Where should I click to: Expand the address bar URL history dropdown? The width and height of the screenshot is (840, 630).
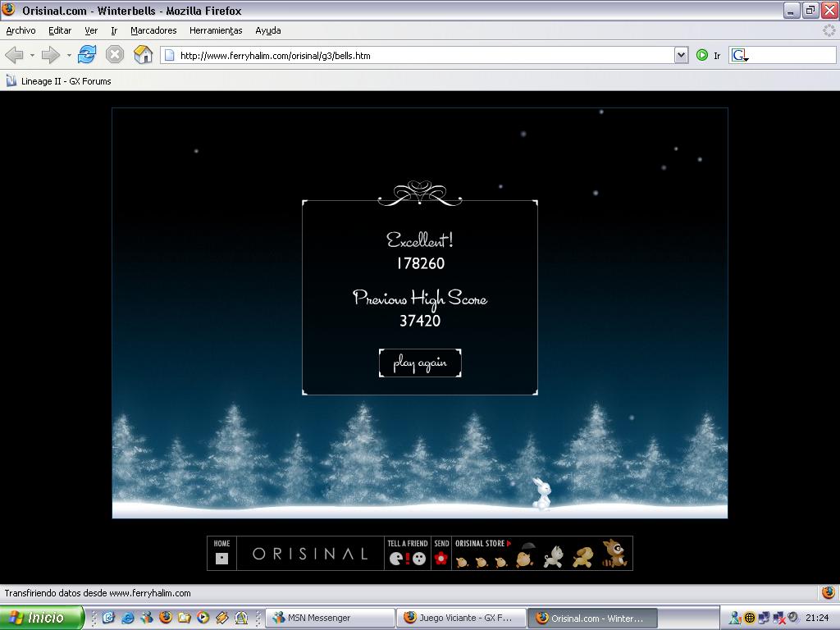[x=681, y=55]
